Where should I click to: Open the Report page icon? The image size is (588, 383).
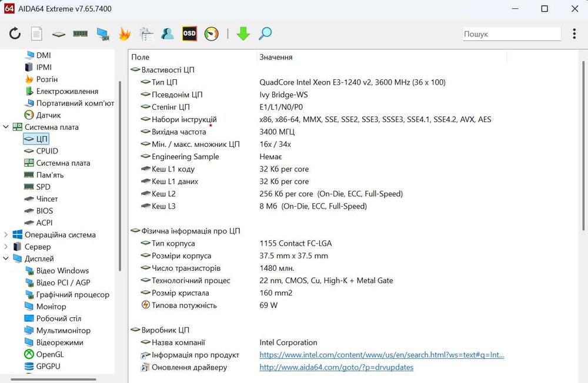point(36,33)
